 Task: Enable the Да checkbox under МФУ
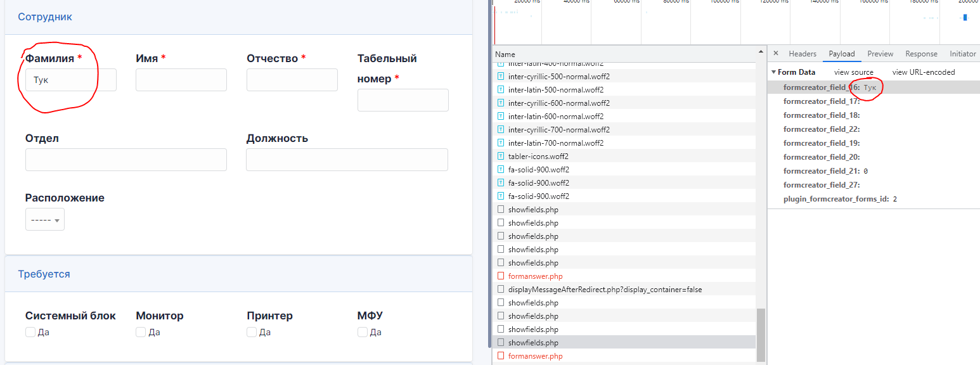(x=362, y=331)
